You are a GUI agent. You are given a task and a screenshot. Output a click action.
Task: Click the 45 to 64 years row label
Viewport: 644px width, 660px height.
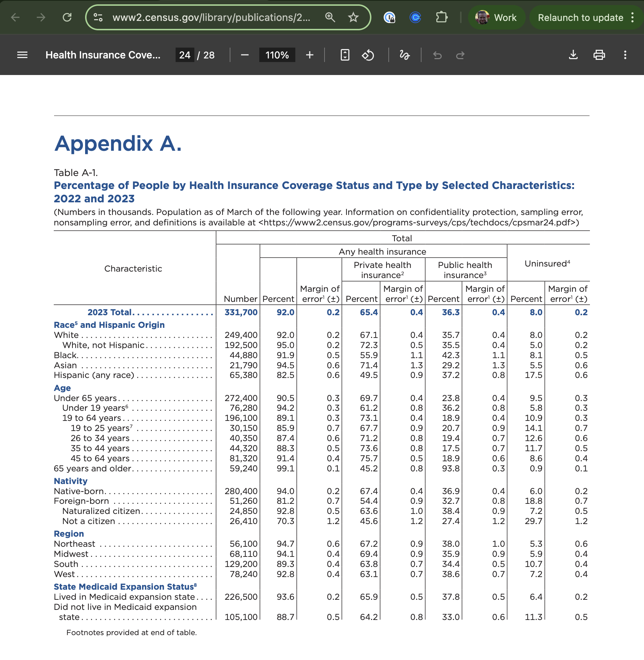(100, 458)
